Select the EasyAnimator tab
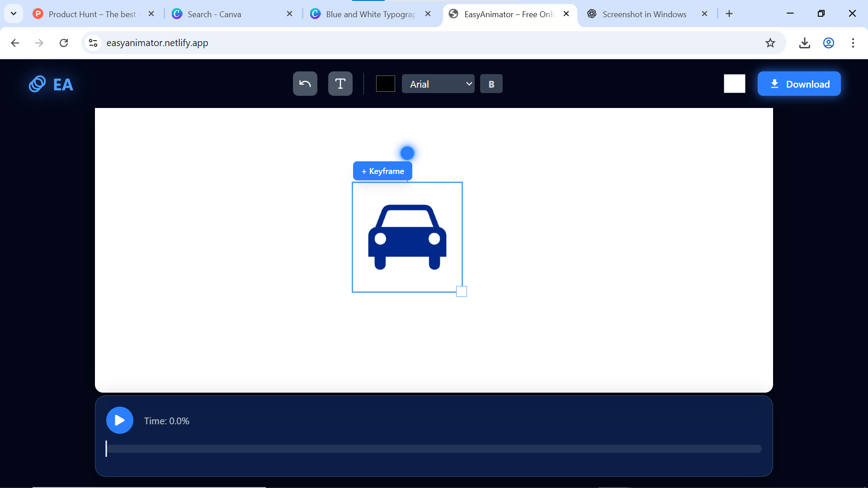This screenshot has height=488, width=868. (x=509, y=14)
